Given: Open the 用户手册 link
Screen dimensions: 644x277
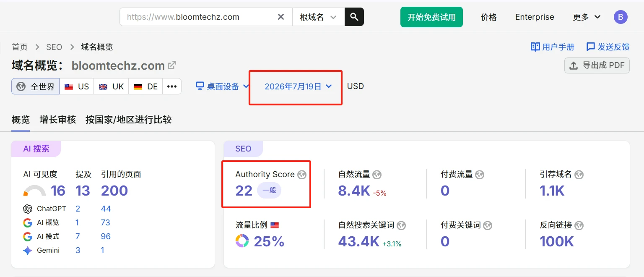Looking at the screenshot, I should (x=552, y=47).
